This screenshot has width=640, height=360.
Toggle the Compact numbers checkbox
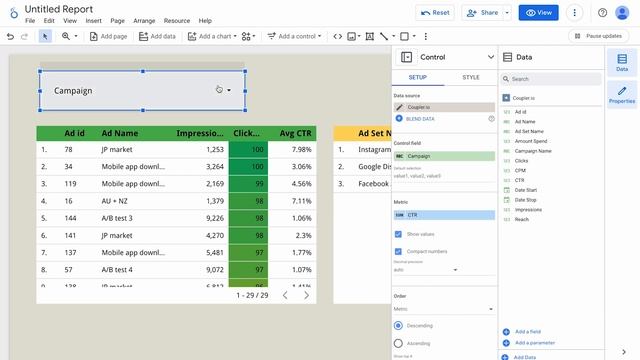(x=398, y=251)
